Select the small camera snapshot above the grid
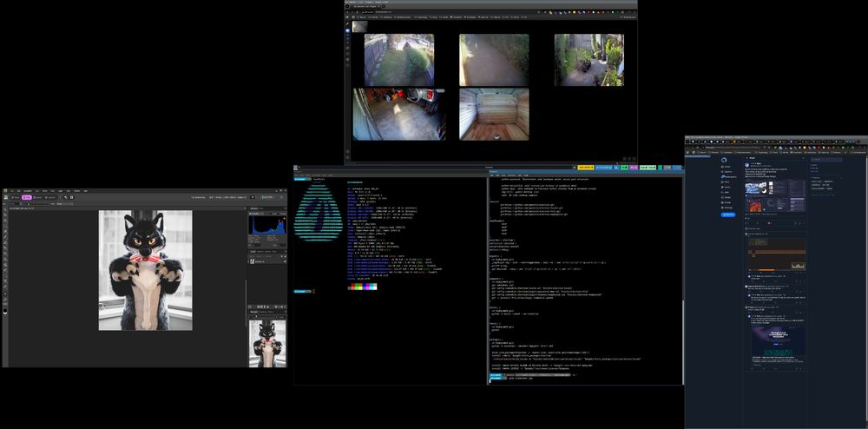Screen dimensions: 868x429 360,26
